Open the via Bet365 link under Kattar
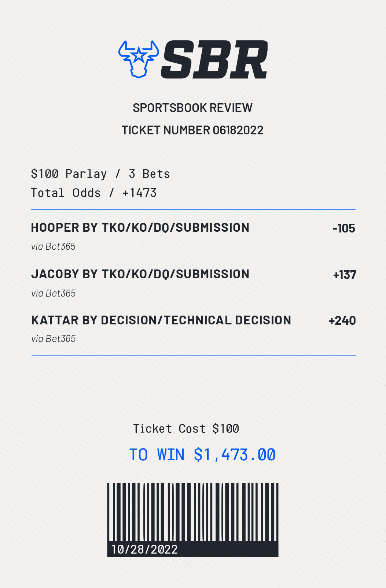 (54, 339)
